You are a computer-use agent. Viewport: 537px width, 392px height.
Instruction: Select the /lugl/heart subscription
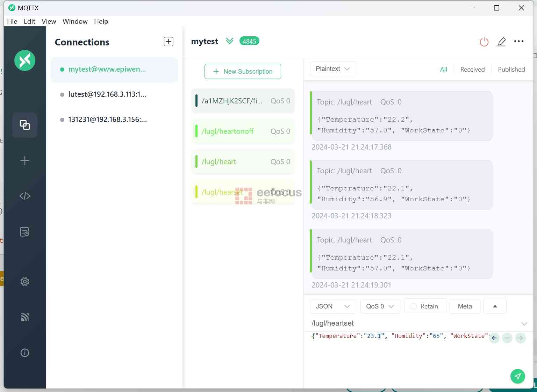(243, 162)
